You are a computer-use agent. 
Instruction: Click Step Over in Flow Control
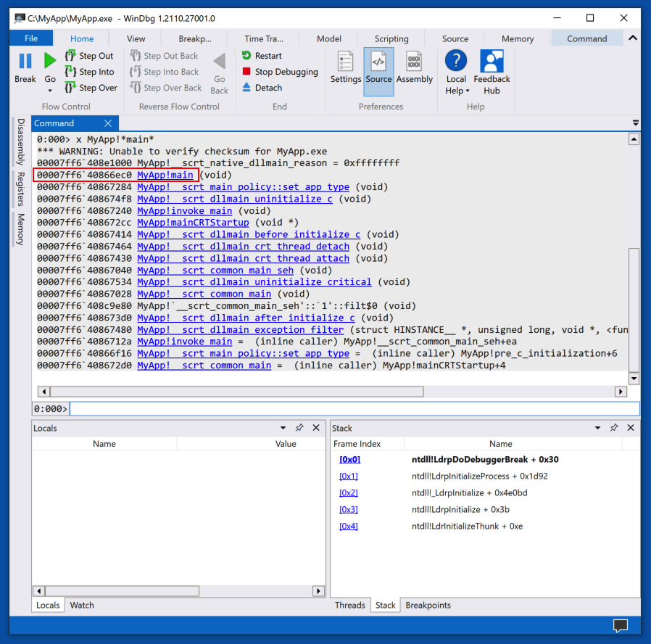pos(91,88)
